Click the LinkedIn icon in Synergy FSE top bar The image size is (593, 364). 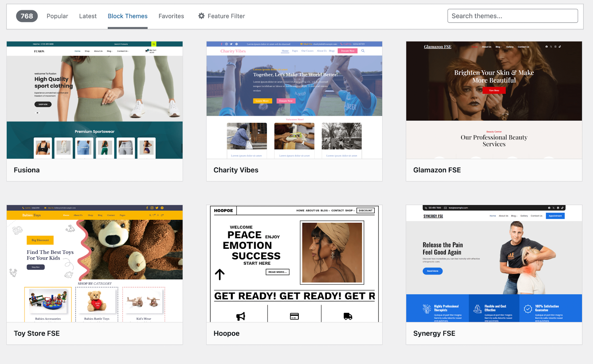[558, 208]
